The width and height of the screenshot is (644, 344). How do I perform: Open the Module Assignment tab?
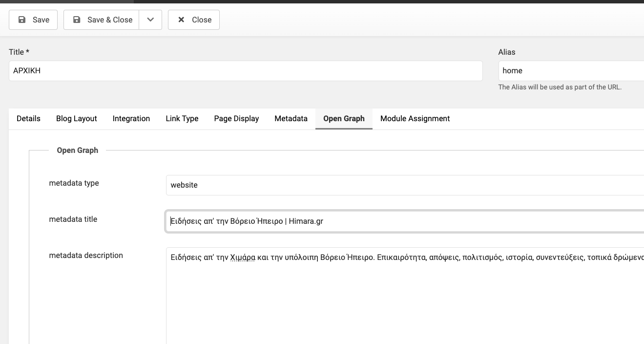tap(415, 119)
